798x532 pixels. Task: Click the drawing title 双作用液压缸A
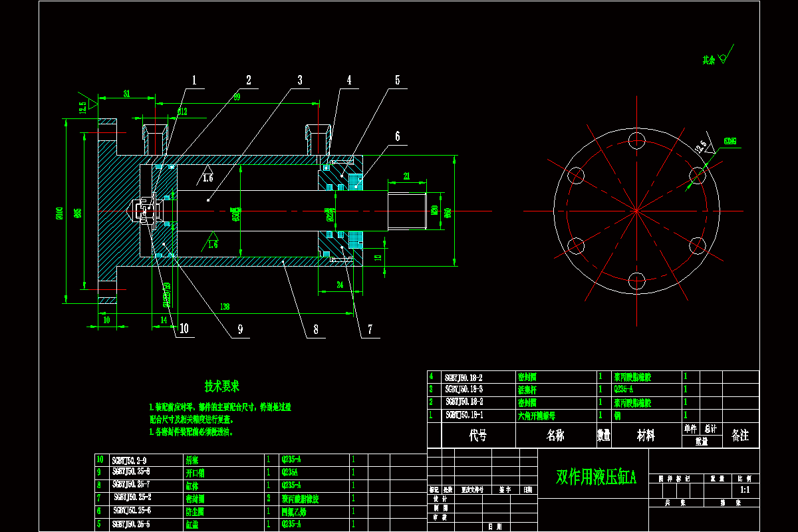pyautogui.click(x=596, y=477)
